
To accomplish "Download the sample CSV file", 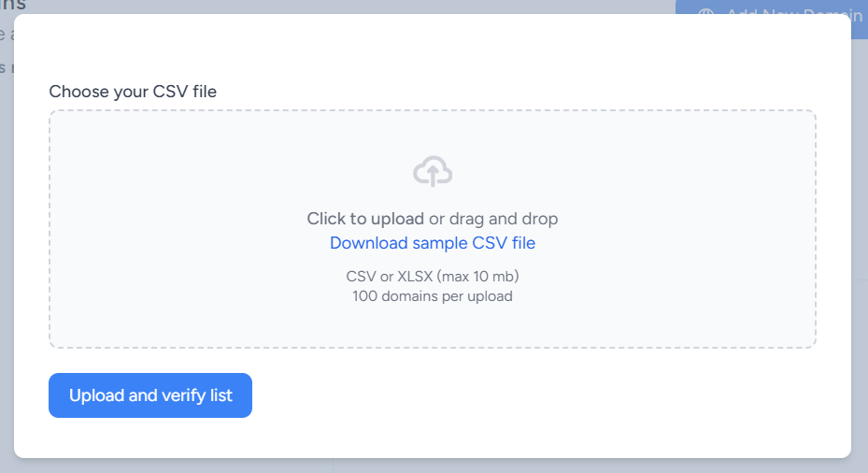I will [433, 243].
